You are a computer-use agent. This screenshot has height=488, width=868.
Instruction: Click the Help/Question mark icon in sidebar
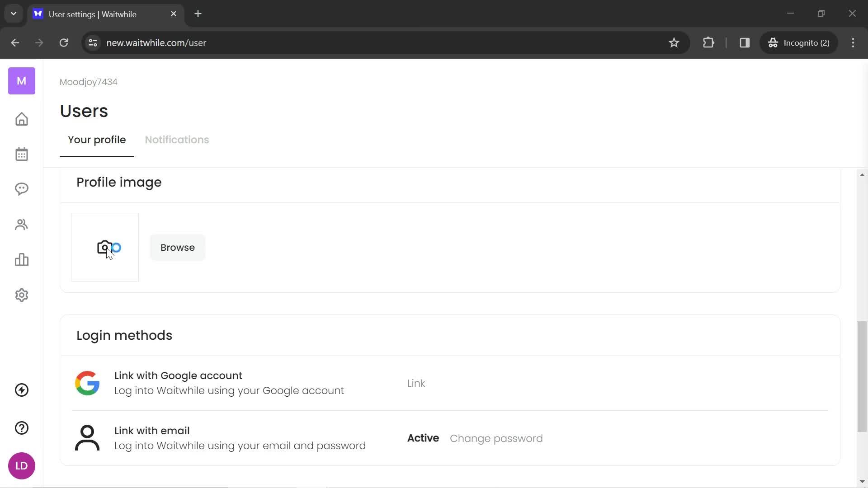pyautogui.click(x=21, y=428)
